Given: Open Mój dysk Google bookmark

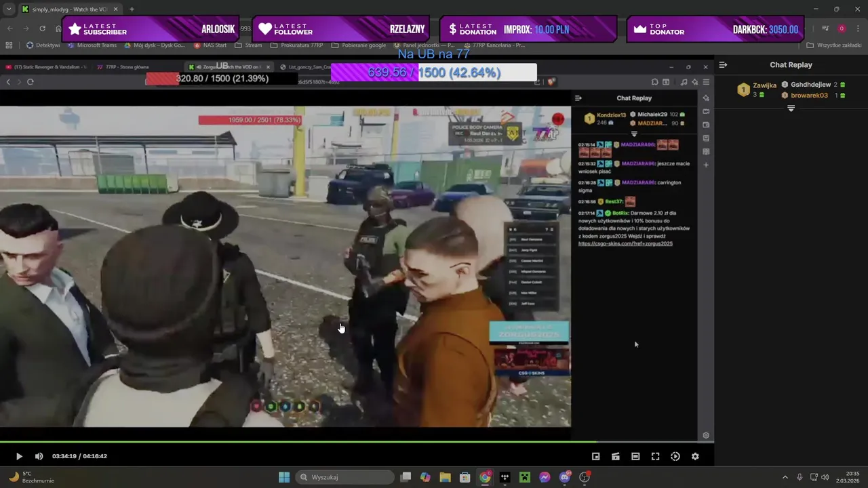Looking at the screenshot, I should point(155,45).
